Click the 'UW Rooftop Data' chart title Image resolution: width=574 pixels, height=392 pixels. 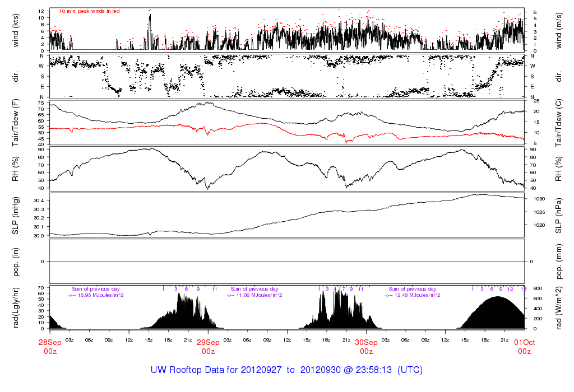[286, 370]
